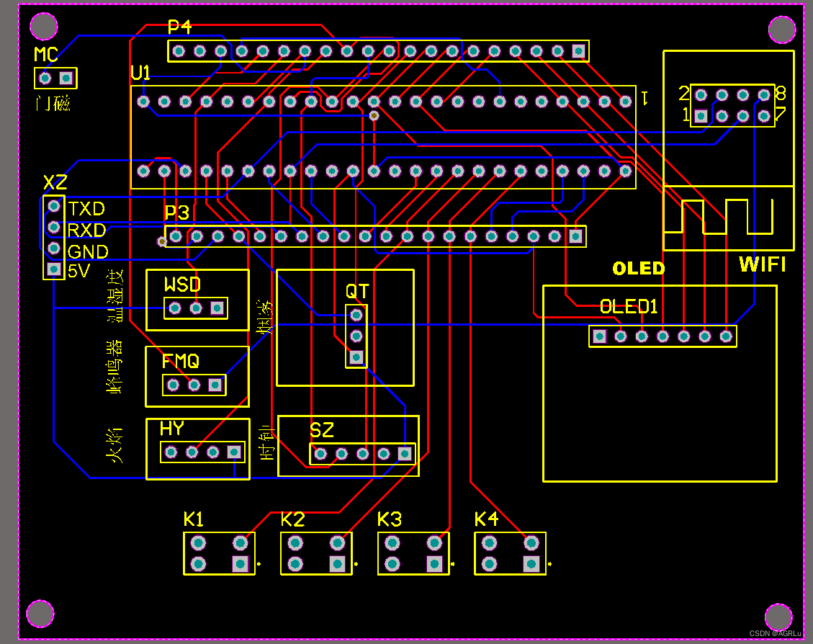Click the top-right mounting hole
This screenshot has width=813, height=644.
click(781, 30)
